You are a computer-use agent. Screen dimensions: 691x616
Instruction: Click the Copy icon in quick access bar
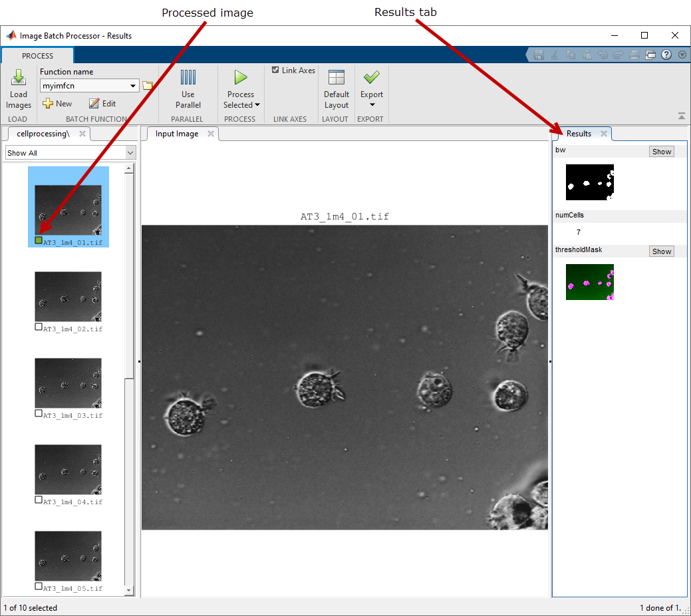[x=571, y=55]
